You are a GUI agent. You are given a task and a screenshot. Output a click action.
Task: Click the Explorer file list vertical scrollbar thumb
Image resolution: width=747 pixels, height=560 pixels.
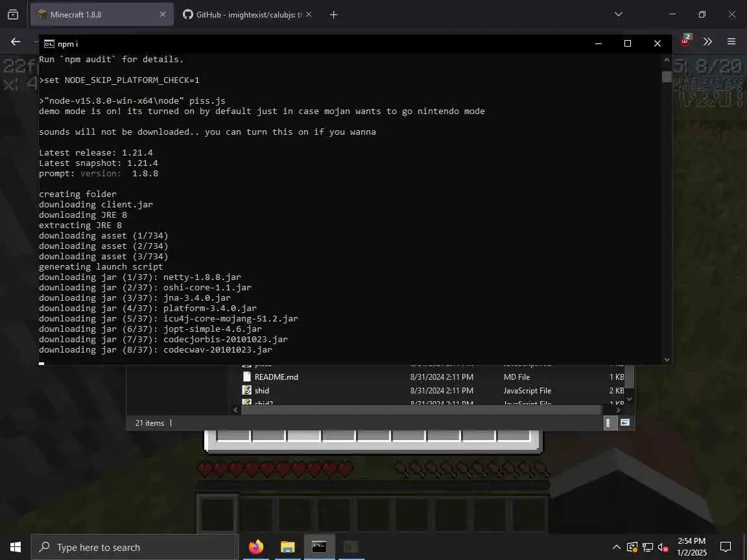click(x=630, y=377)
